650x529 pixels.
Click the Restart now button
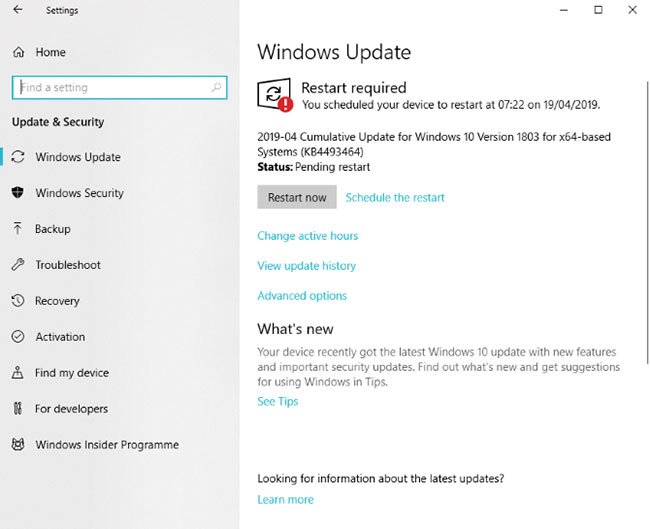click(x=297, y=197)
